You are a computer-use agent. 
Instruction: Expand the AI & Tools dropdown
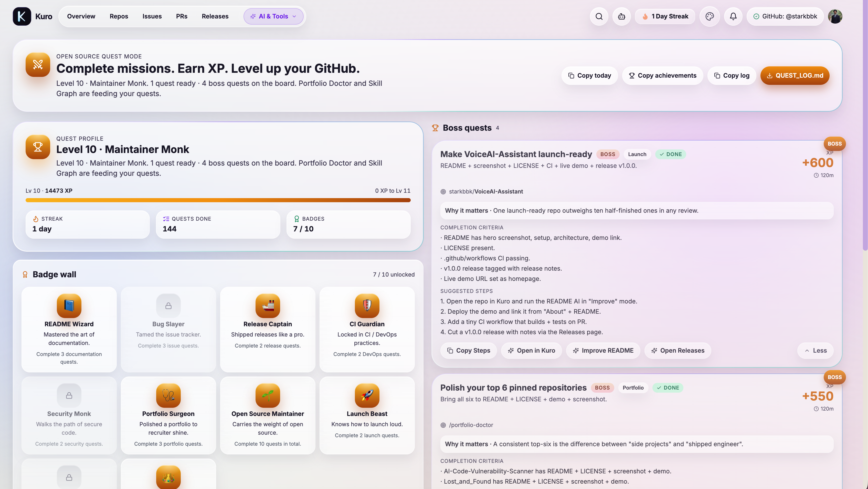pyautogui.click(x=273, y=16)
